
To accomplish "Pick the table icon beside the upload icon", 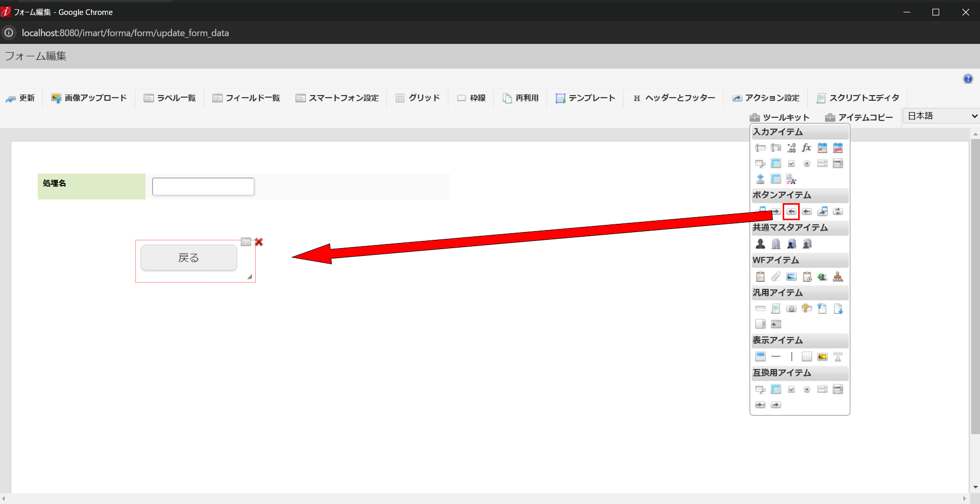I will (776, 179).
